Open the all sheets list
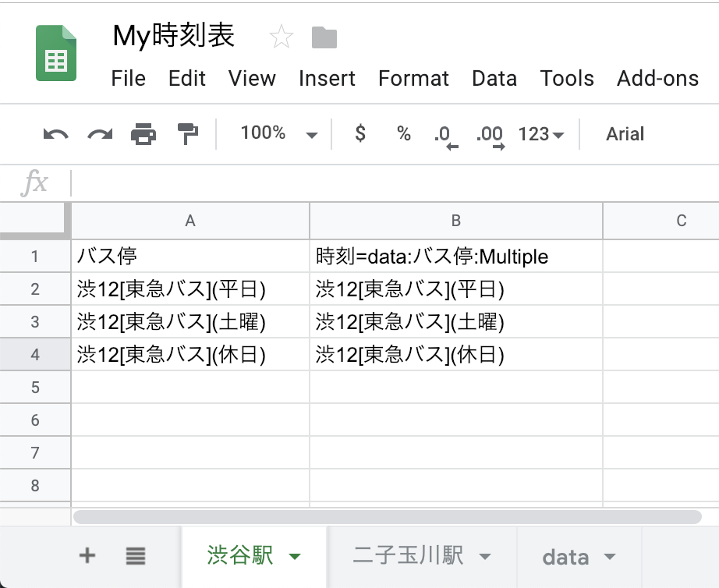Image resolution: width=719 pixels, height=588 pixels. pos(135,557)
